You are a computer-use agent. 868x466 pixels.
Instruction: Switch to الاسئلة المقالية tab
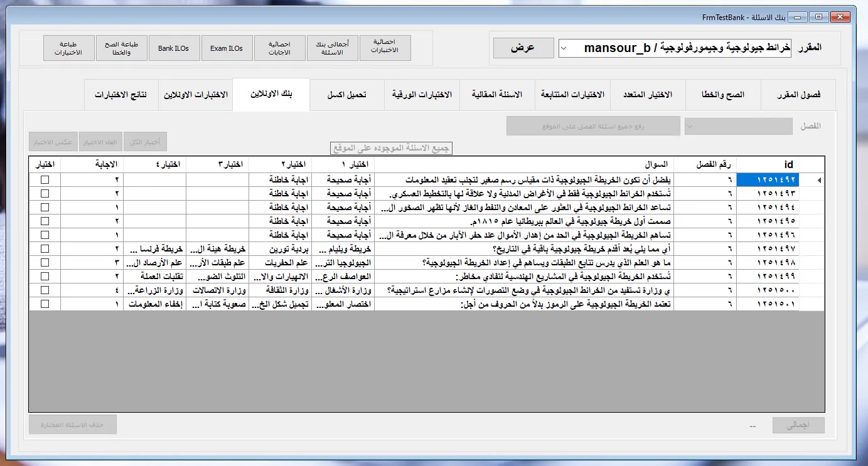(x=497, y=95)
